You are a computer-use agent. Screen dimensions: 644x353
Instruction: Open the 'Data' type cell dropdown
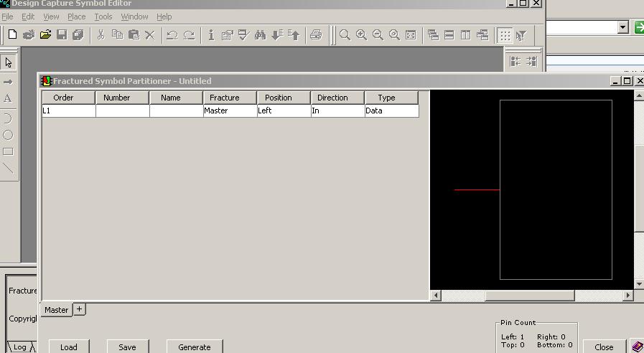click(x=392, y=110)
